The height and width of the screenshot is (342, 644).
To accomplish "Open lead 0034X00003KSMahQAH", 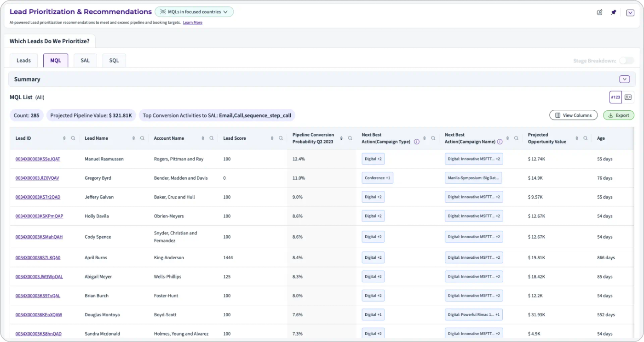I will tap(39, 237).
